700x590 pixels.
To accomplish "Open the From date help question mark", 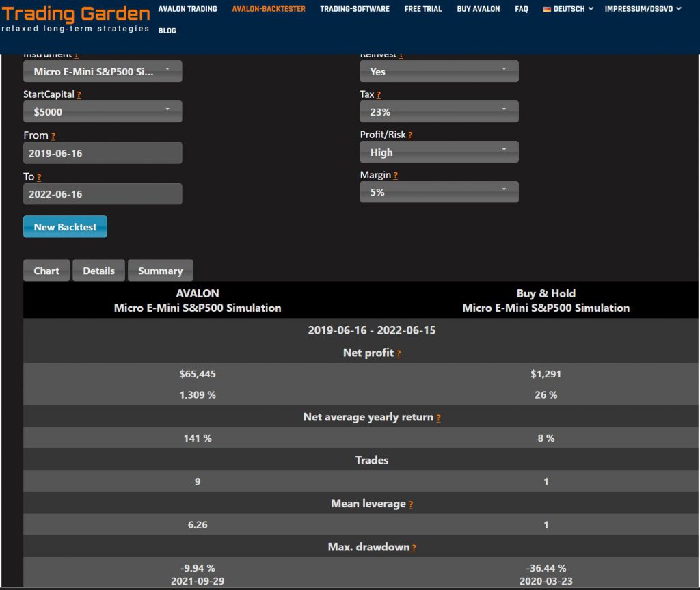I will click(53, 136).
